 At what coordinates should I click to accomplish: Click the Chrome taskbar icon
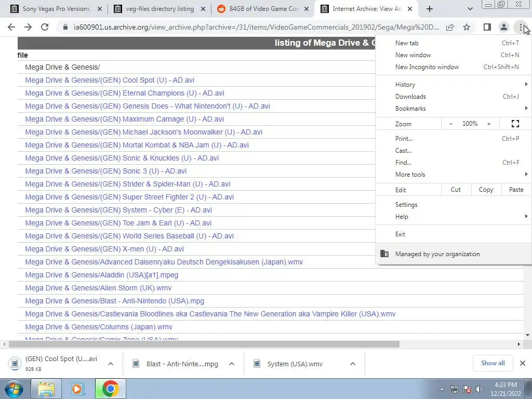(110, 389)
